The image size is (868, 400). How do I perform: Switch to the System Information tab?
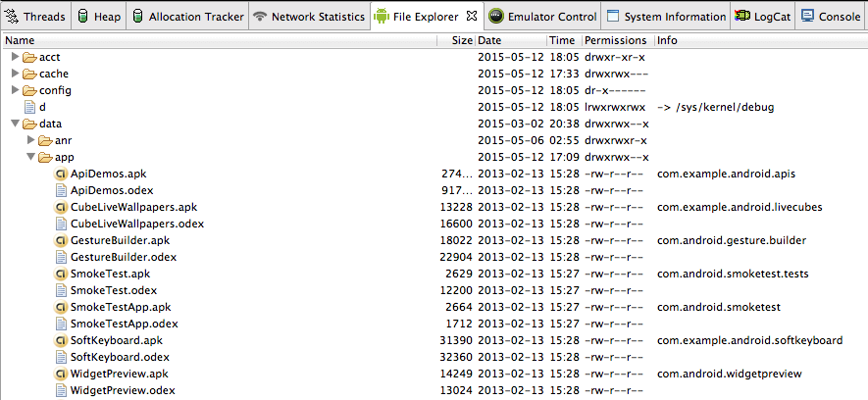(x=666, y=17)
